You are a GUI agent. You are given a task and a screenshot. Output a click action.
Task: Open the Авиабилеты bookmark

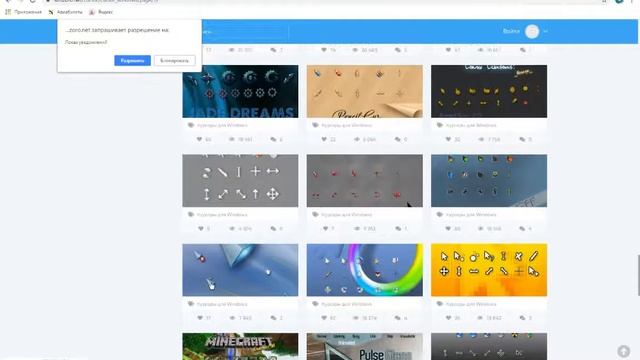(x=66, y=12)
